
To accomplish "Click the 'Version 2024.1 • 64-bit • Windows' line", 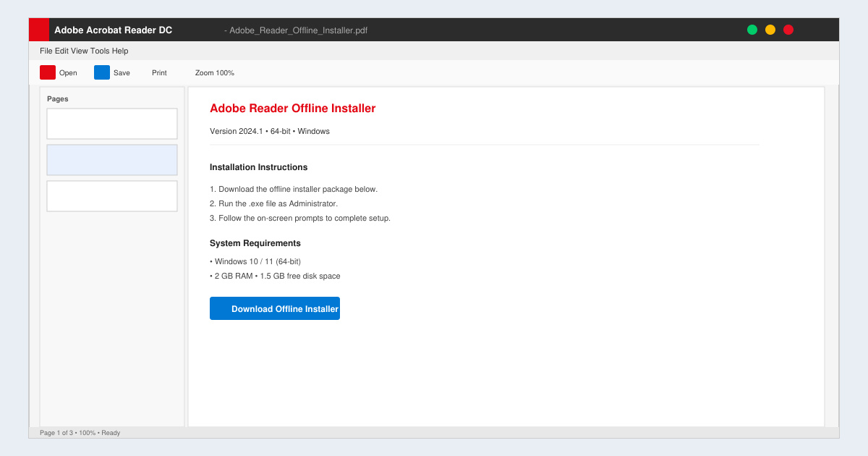I will [270, 131].
